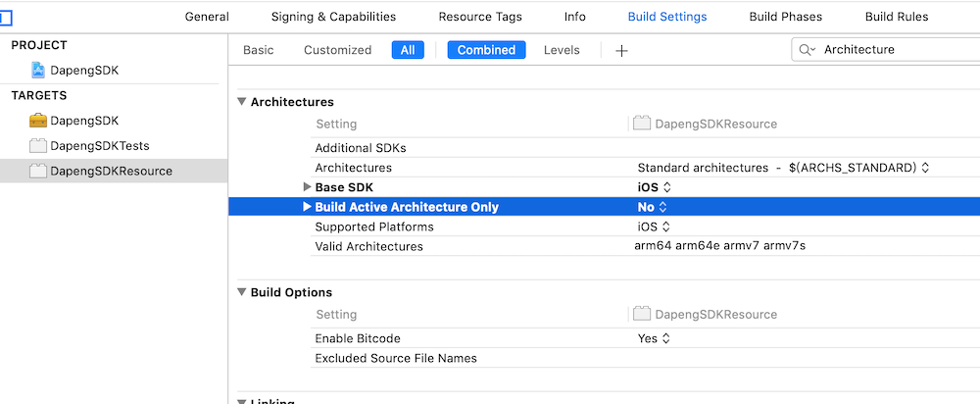980x404 pixels.
Task: Collapse the Architectures section
Action: (241, 102)
